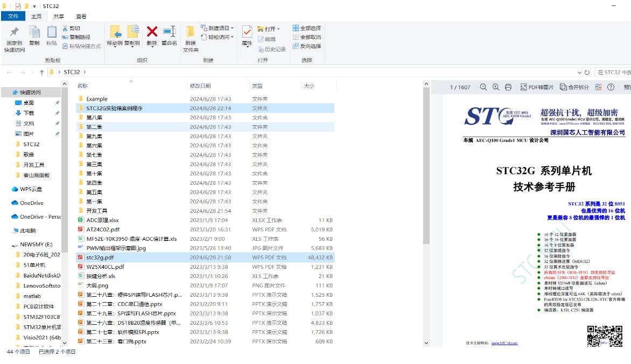Click the scroll-up arrow of the file list
The image size is (631, 364).
coord(426,84)
